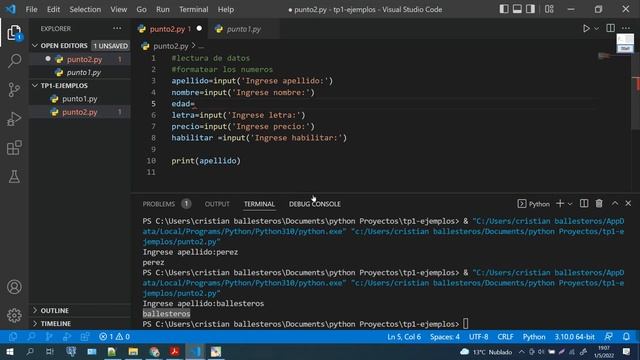The width and height of the screenshot is (640, 360).
Task: Kill terminal with trash icon
Action: 599,203
